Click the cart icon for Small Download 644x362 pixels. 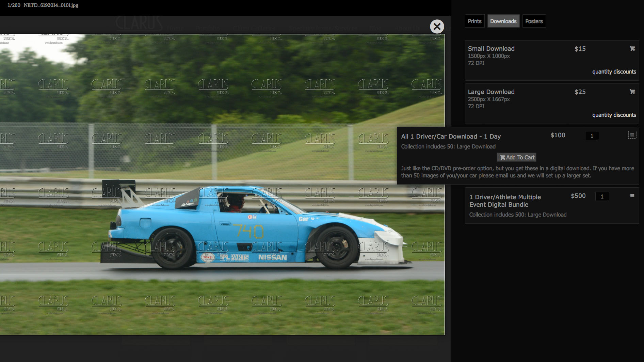click(x=632, y=49)
